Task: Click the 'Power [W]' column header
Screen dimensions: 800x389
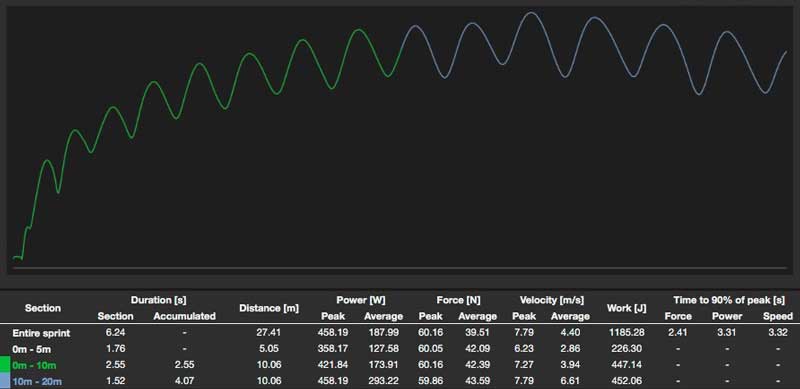Action: [x=361, y=300]
